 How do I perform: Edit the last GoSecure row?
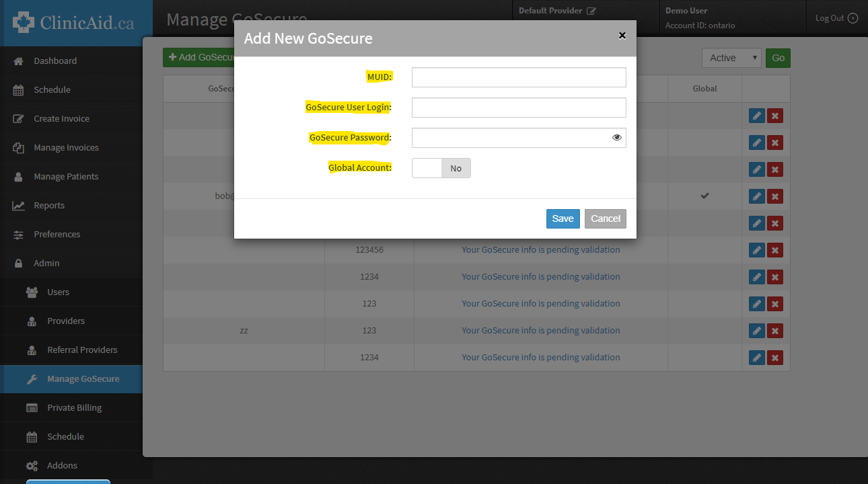(x=757, y=358)
